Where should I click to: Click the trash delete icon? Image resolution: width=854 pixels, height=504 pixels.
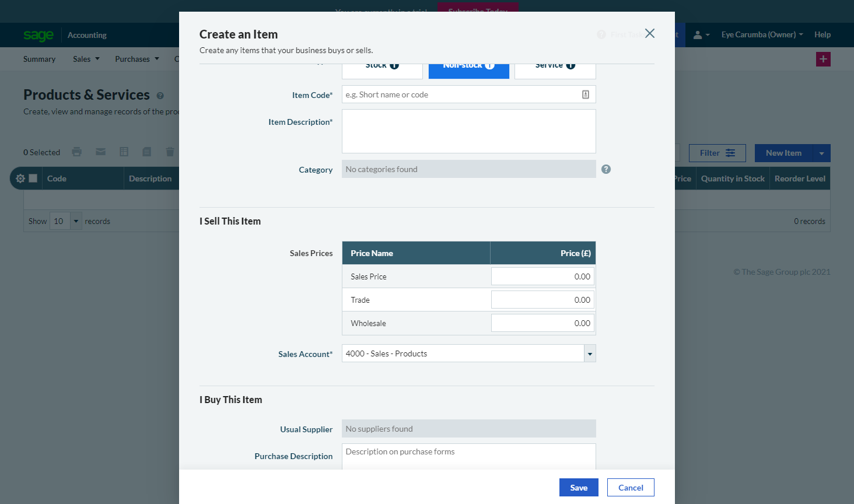click(170, 152)
